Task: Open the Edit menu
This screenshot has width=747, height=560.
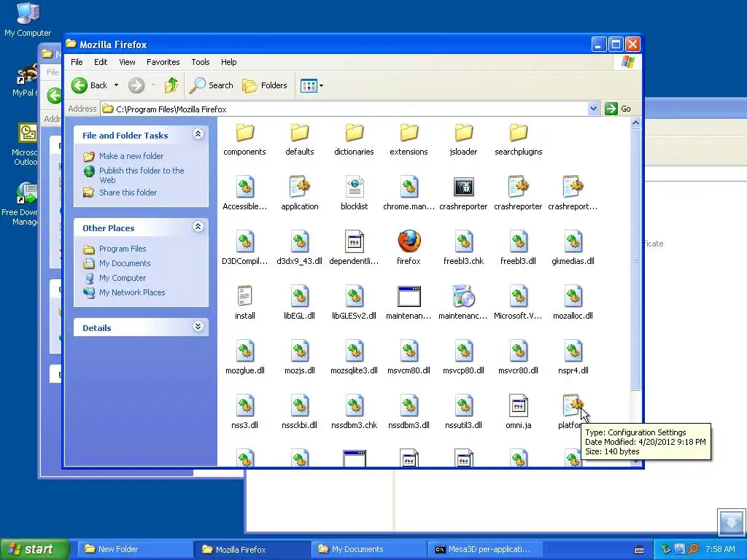Action: tap(101, 62)
